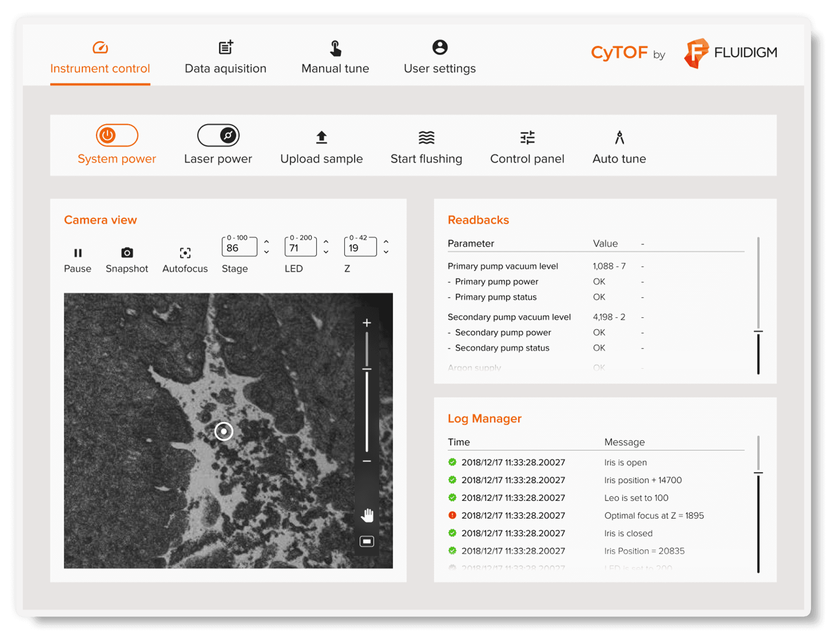This screenshot has height=644, width=827.
Task: Open the Control panel sliders icon
Action: pyautogui.click(x=527, y=137)
